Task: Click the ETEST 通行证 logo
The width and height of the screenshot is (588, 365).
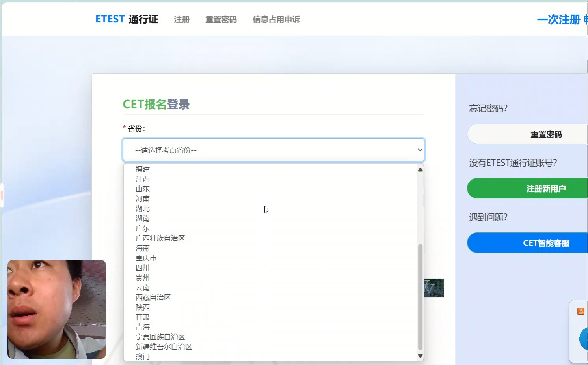Action: 127,19
